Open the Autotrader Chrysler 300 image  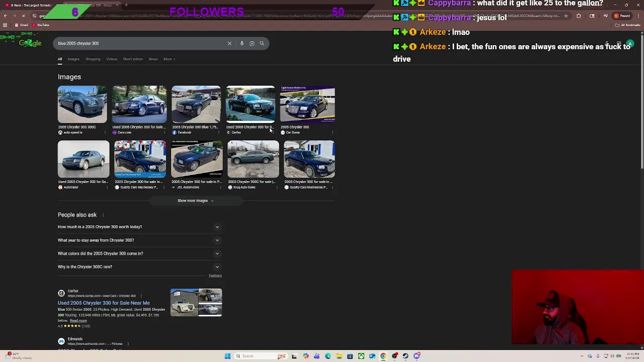click(83, 159)
